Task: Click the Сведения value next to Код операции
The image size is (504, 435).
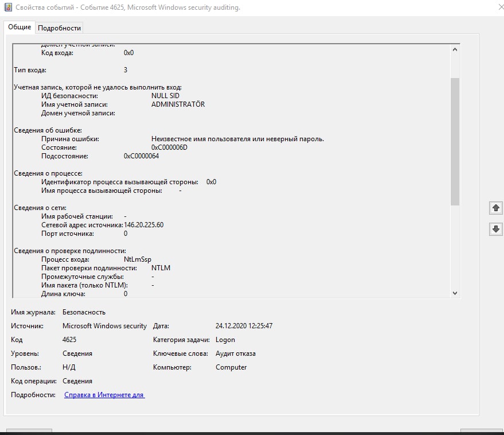Action: 77,381
